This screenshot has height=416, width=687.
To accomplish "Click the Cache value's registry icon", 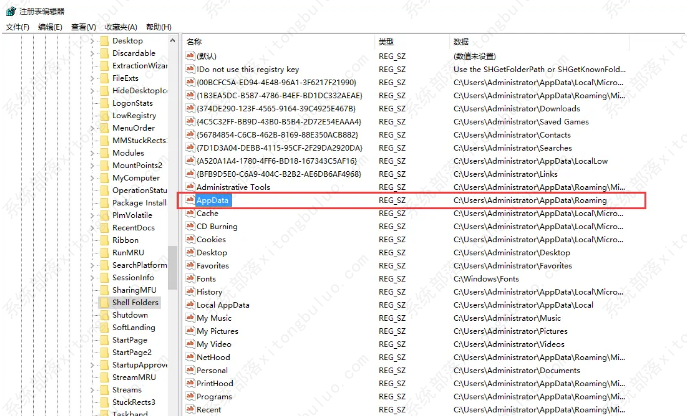I will point(189,213).
